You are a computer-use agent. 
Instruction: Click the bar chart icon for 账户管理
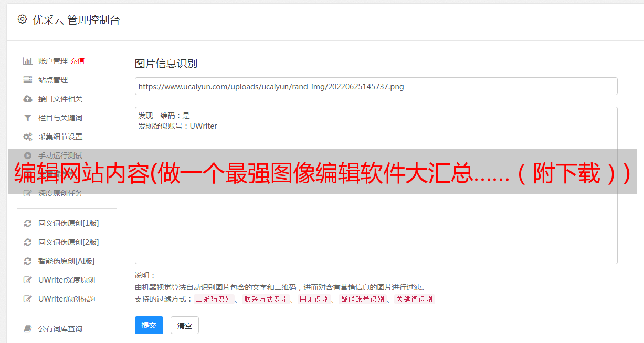pos(28,61)
